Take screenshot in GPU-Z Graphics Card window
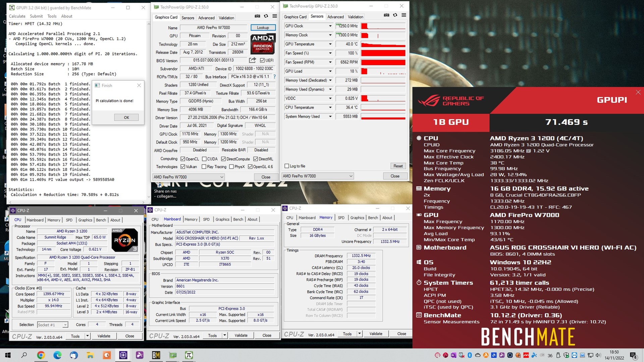Viewport: 644px width, 362px height. [257, 16]
